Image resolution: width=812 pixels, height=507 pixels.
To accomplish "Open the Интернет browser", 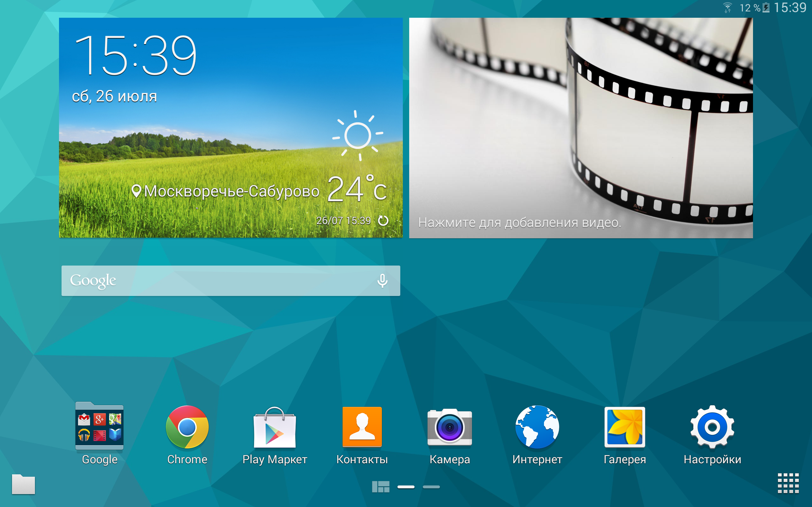I will point(537,427).
